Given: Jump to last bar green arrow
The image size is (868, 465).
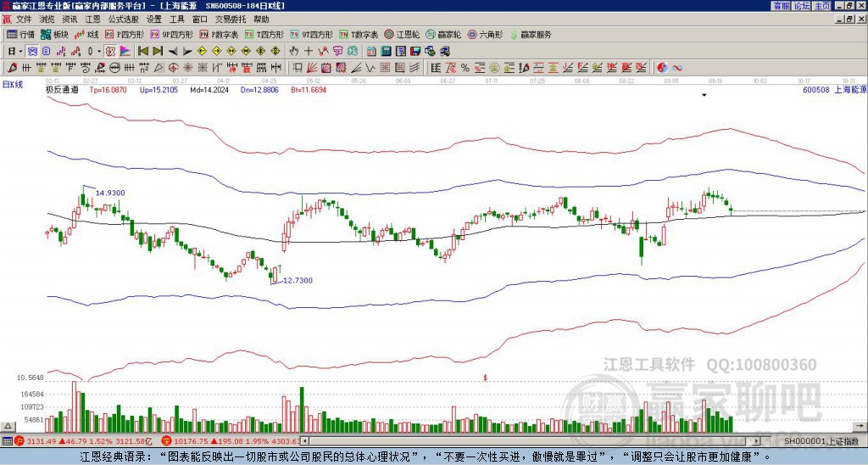Looking at the screenshot, I should [158, 52].
